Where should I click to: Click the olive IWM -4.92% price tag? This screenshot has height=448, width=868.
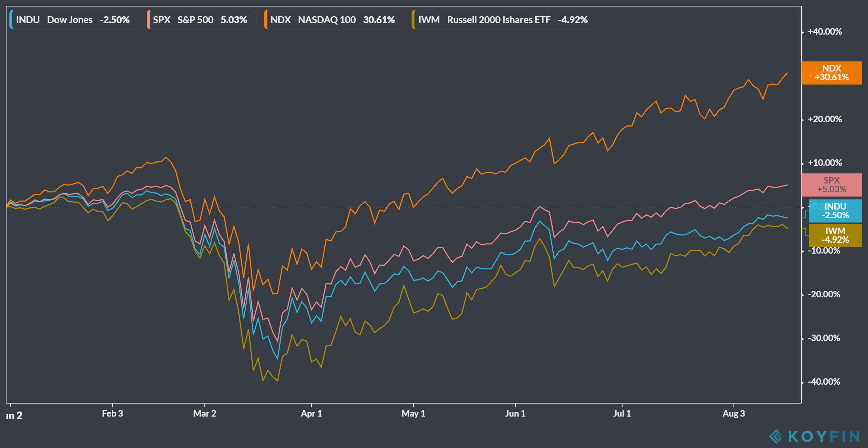[x=835, y=236]
